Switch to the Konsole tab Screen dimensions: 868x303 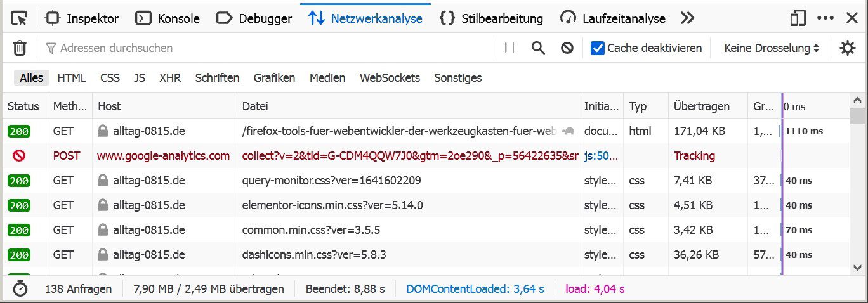169,18
